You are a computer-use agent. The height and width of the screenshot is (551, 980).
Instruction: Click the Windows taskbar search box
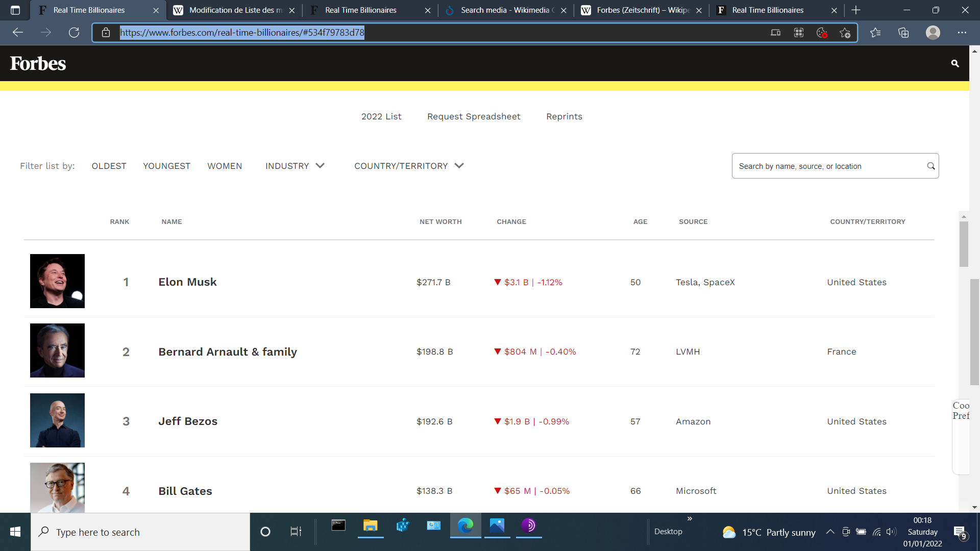pyautogui.click(x=140, y=532)
